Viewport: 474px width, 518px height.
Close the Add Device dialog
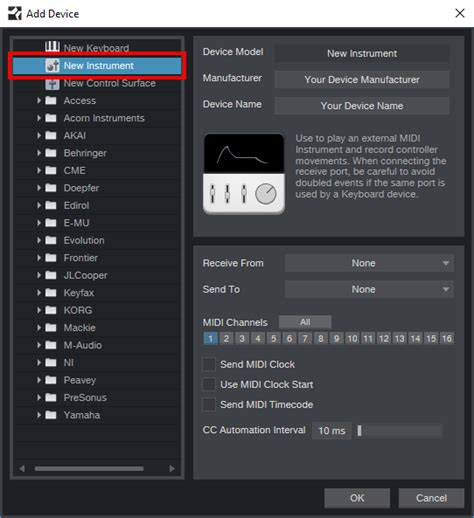(x=460, y=13)
